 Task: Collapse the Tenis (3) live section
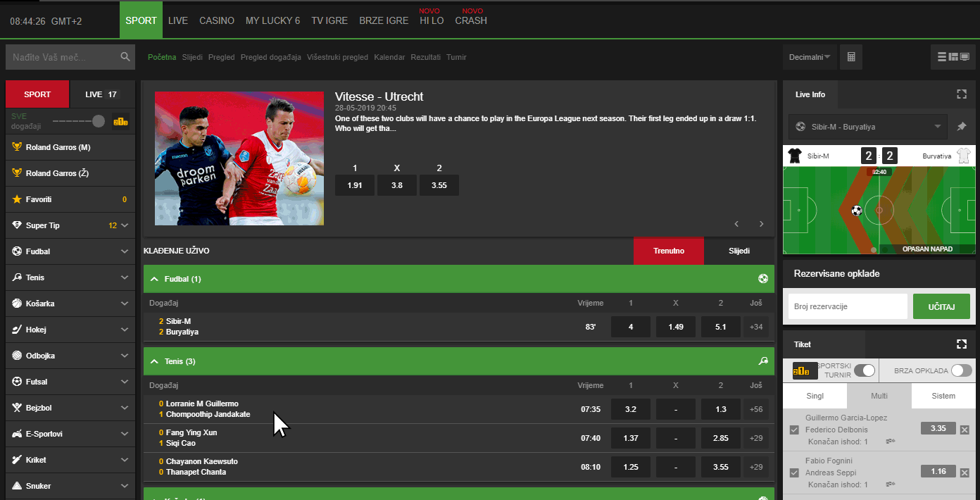point(154,361)
